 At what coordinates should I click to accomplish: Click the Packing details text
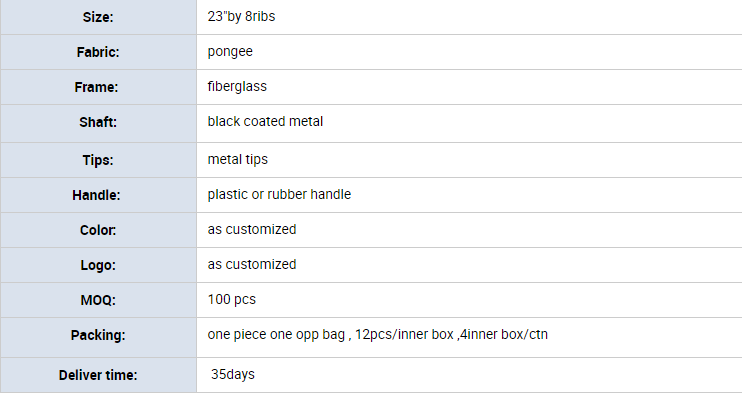click(378, 334)
